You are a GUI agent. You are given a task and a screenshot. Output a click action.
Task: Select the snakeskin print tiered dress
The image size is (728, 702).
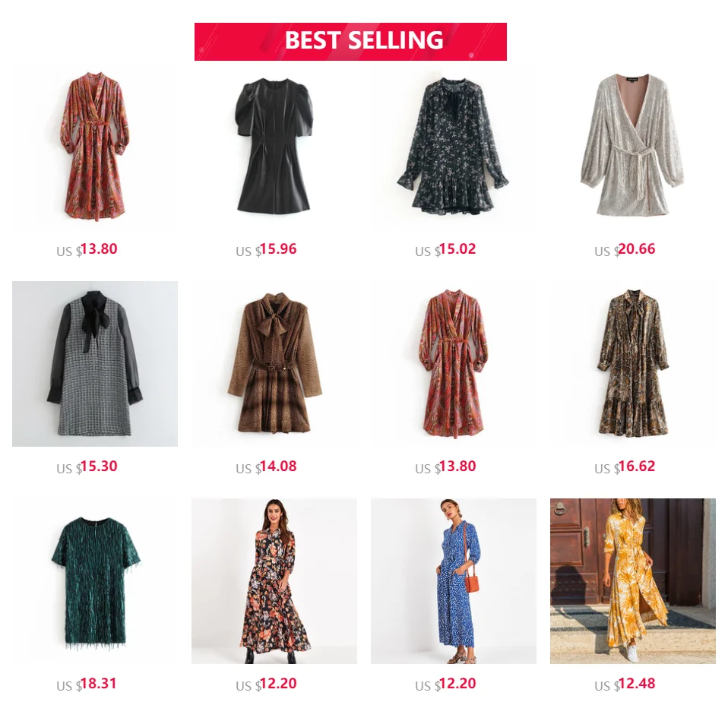tap(633, 363)
